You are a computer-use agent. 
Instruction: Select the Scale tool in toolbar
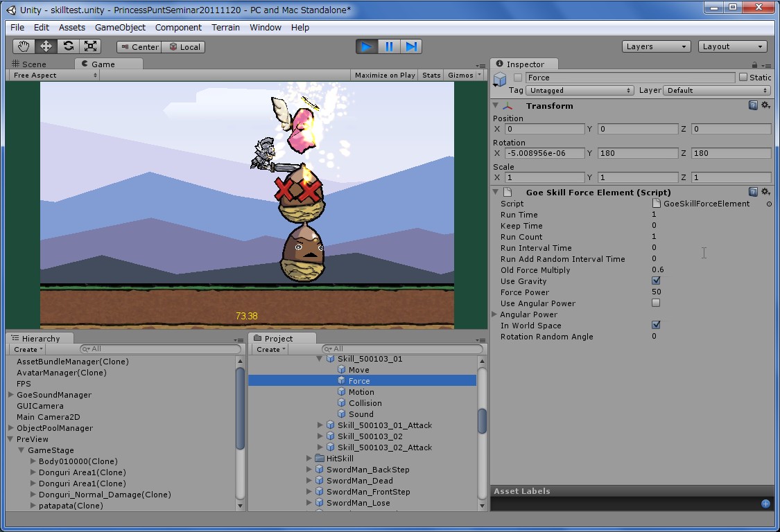click(x=90, y=46)
